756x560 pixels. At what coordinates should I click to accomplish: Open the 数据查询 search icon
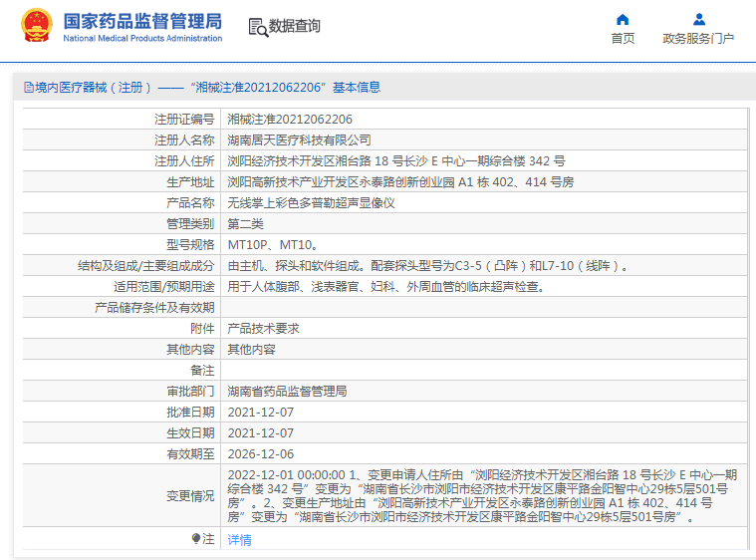(258, 27)
